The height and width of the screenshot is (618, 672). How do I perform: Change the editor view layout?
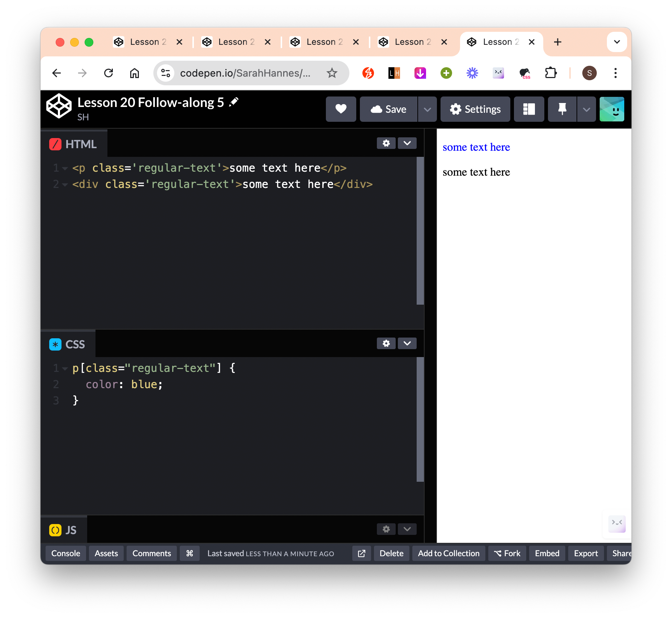click(x=529, y=109)
